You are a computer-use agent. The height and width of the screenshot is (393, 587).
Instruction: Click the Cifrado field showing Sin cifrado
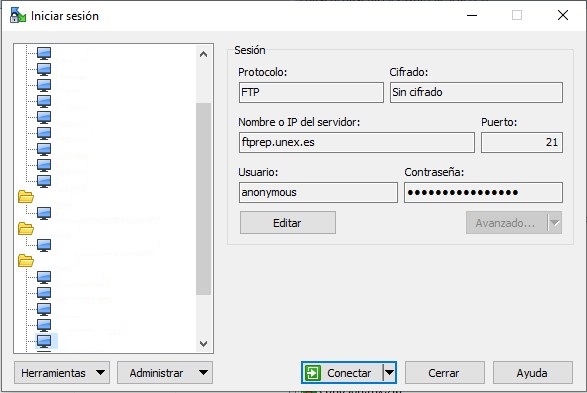(476, 92)
